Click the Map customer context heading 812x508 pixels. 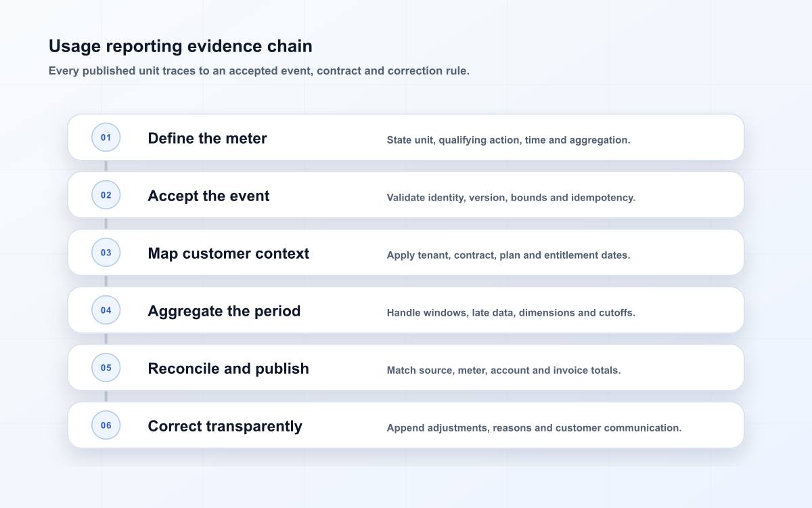228,253
